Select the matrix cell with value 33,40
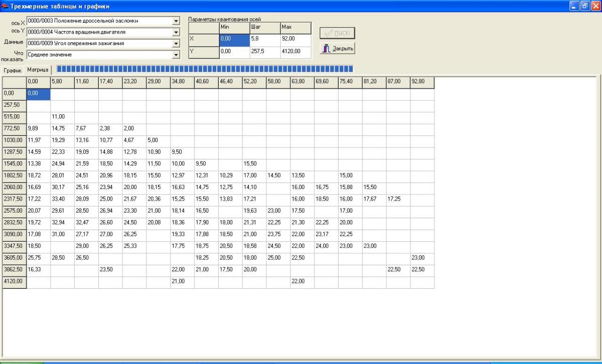 (62, 199)
